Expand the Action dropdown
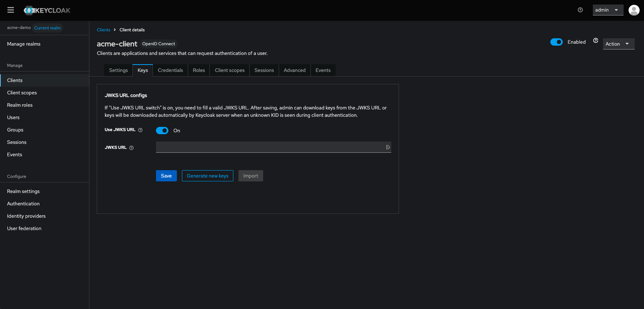 click(x=618, y=44)
